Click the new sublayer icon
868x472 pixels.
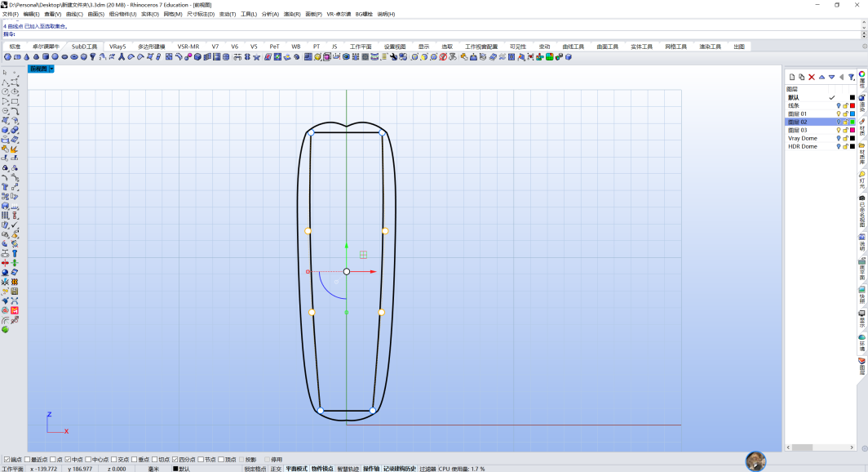(802, 77)
